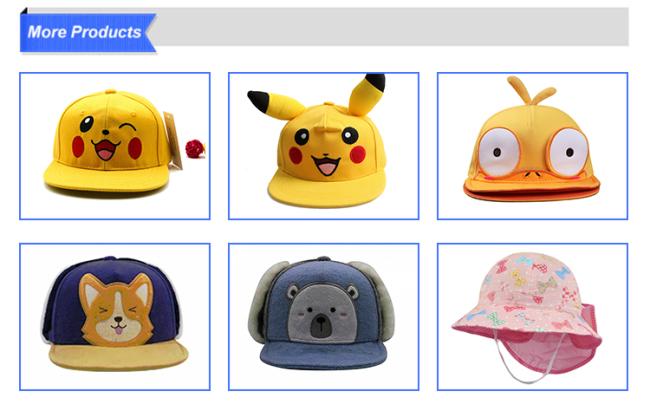The height and width of the screenshot is (411, 650).
Task: Click the gray bear face patch
Action: pos(323,312)
